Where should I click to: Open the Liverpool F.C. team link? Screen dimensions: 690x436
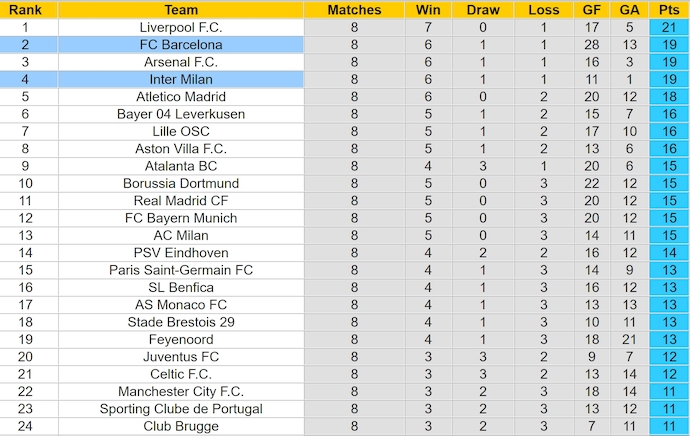[181, 27]
